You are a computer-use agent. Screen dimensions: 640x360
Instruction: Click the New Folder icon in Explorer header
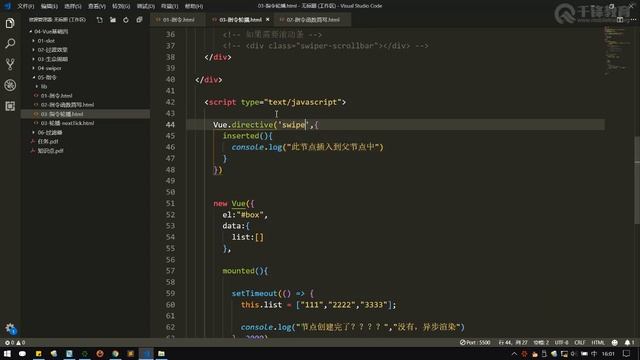[113, 20]
